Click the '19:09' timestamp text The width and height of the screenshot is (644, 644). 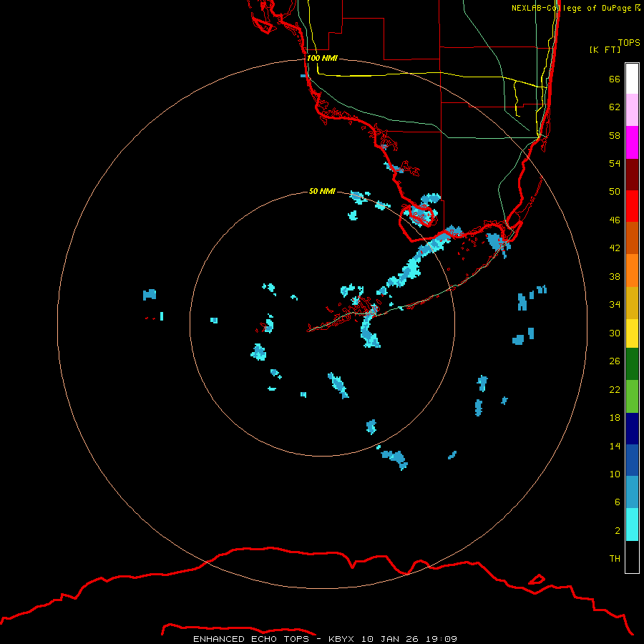click(441, 639)
